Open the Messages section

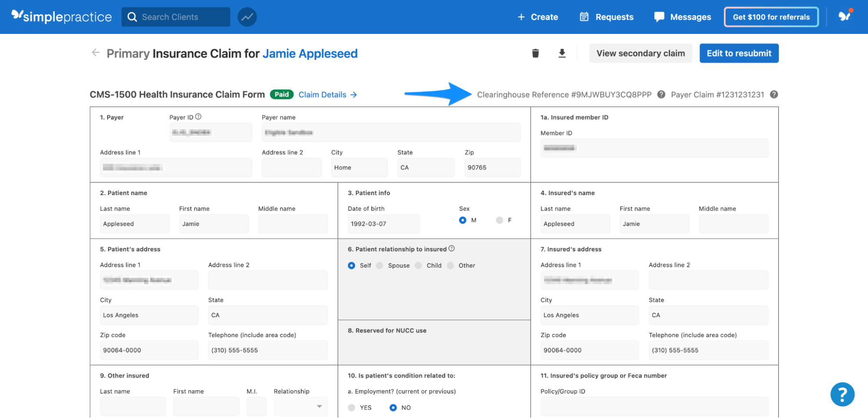pyautogui.click(x=682, y=17)
